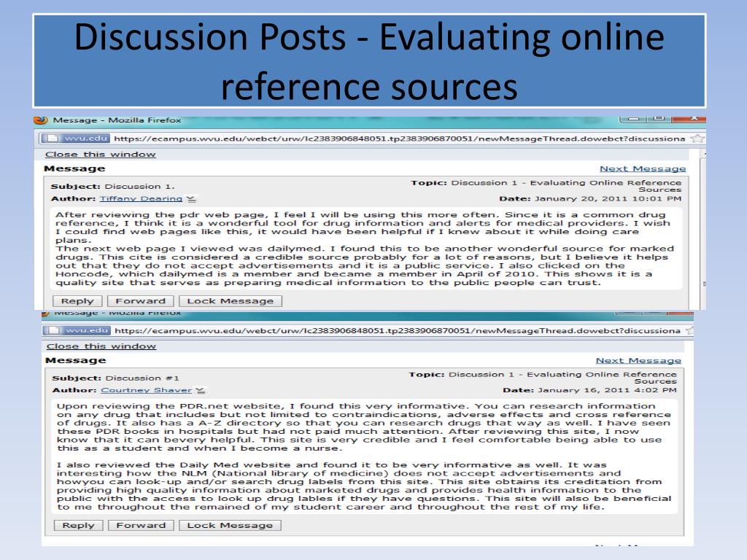Reply to Tiffany Dearing's message
Viewport: 747px width, 560px height.
pos(77,301)
